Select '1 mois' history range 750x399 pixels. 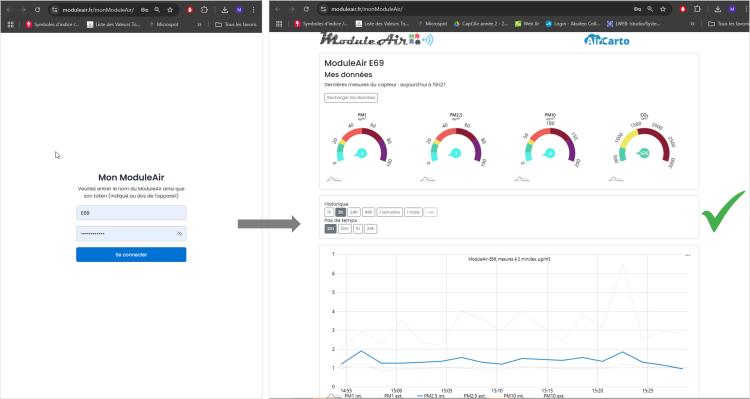pyautogui.click(x=413, y=212)
